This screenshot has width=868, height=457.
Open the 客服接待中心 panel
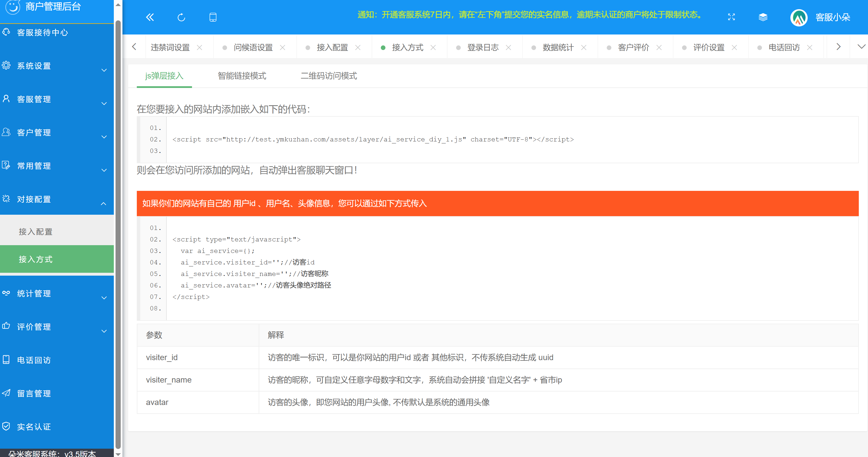point(42,32)
